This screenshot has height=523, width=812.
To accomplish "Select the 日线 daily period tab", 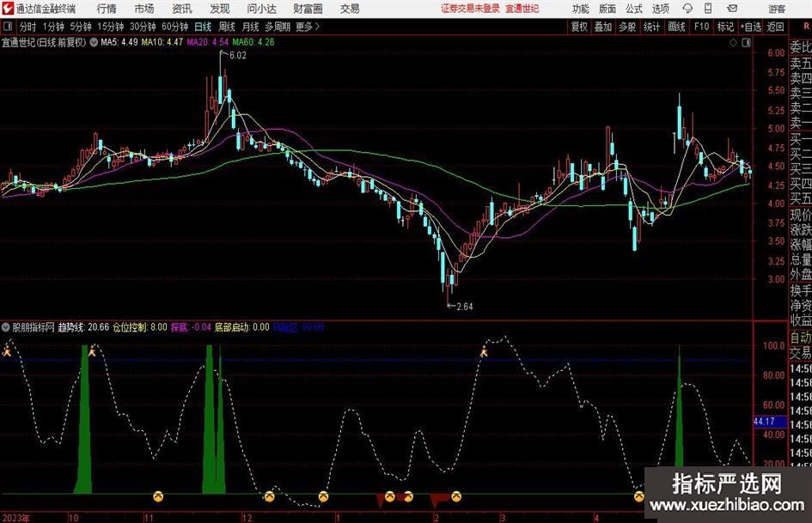I will tap(203, 27).
